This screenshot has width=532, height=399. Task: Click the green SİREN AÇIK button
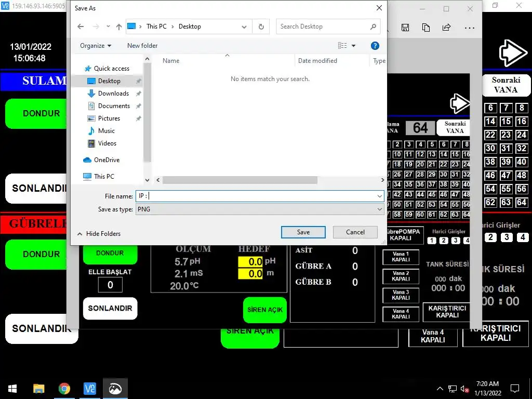(x=264, y=310)
